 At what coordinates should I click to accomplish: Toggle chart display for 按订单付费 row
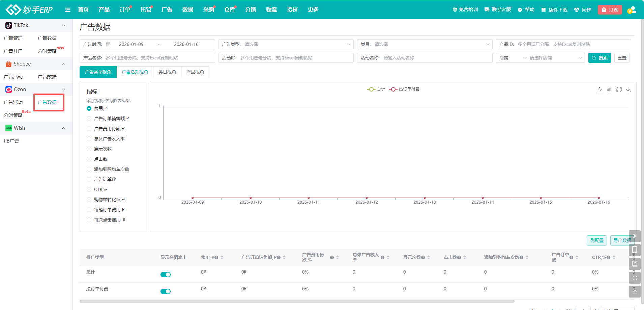pyautogui.click(x=166, y=291)
